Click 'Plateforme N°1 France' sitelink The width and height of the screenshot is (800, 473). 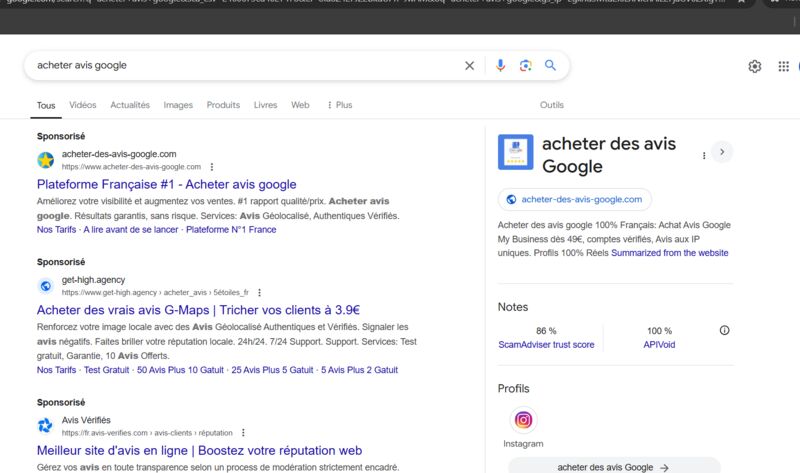click(231, 230)
